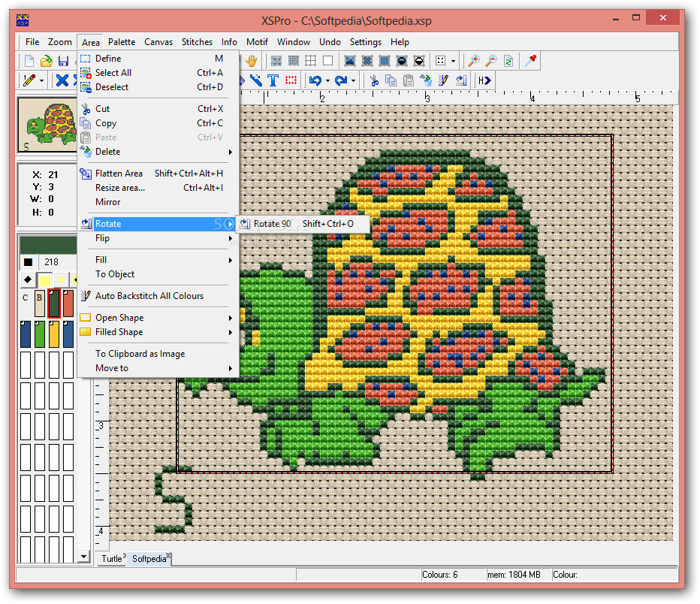
Task: Open the Motif menu
Action: (x=257, y=42)
